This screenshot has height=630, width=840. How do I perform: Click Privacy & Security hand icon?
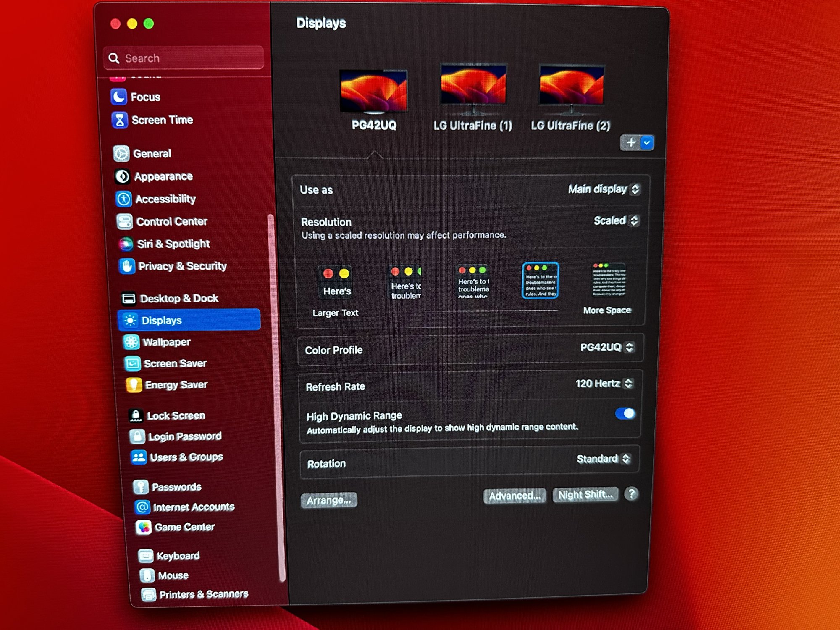click(x=127, y=266)
